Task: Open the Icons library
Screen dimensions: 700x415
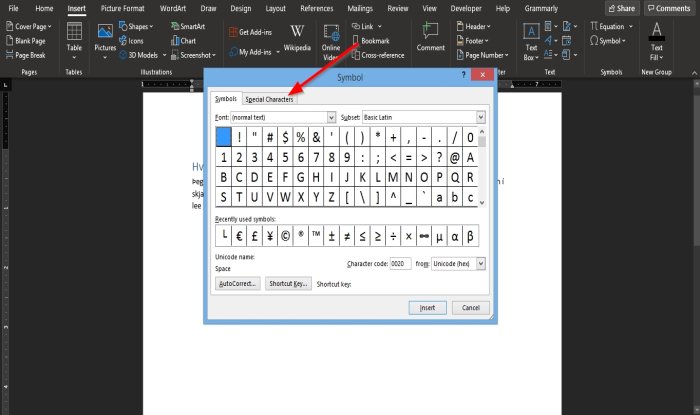Action: (131, 41)
